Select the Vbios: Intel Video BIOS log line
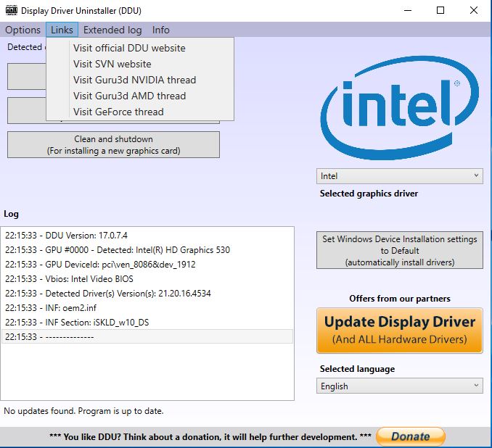Screen dimensions: 492x448 [x=147, y=278]
